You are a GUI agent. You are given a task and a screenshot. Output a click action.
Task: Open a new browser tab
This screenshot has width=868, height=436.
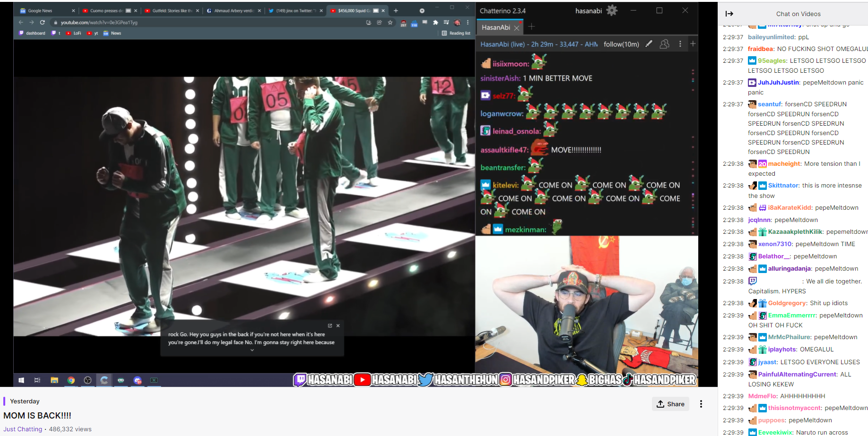click(x=396, y=10)
